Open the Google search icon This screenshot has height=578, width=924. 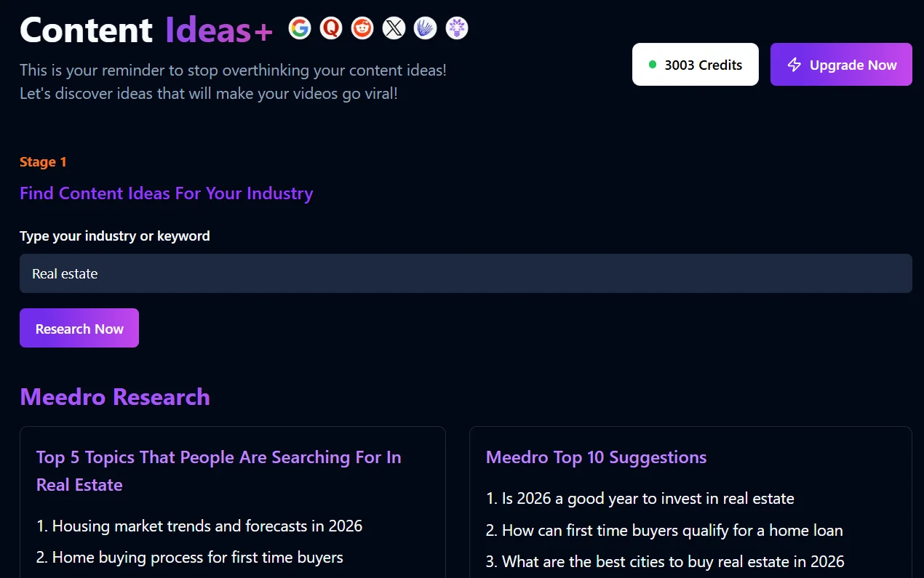(300, 28)
